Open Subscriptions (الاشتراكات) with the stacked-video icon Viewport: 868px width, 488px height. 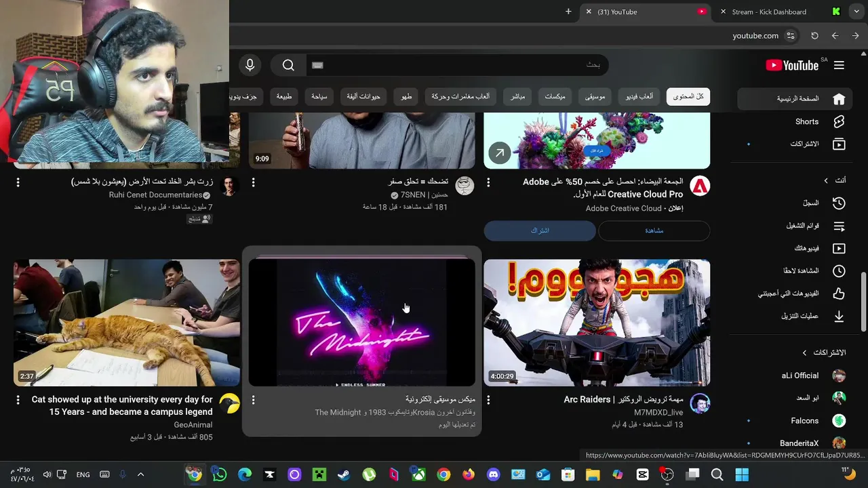(794, 144)
